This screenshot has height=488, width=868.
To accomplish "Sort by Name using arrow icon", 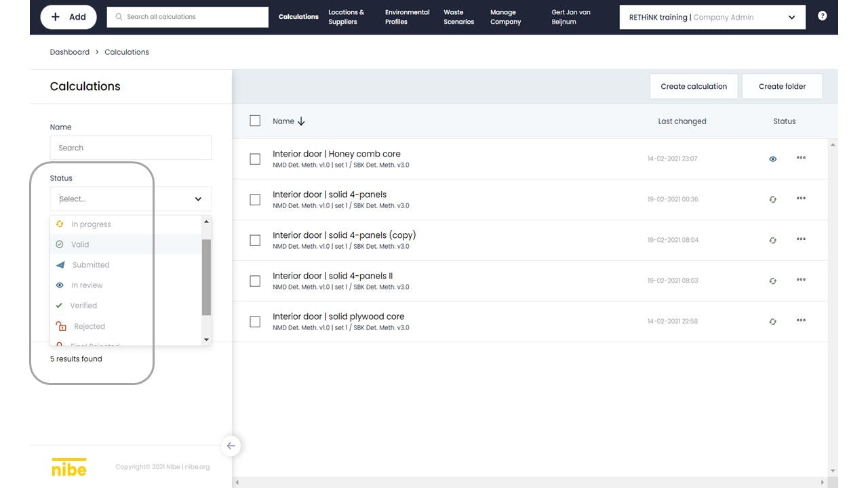I will click(x=301, y=121).
